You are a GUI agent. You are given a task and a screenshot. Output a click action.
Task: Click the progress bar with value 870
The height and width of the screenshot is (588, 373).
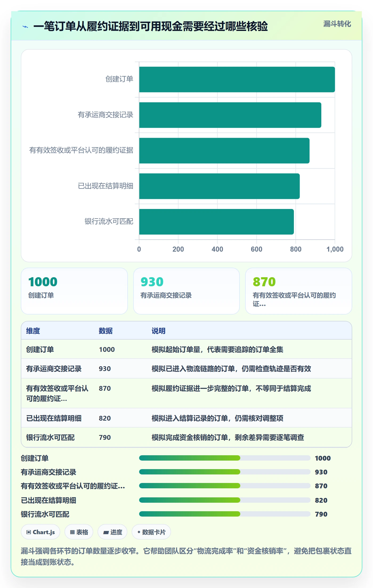point(225,486)
